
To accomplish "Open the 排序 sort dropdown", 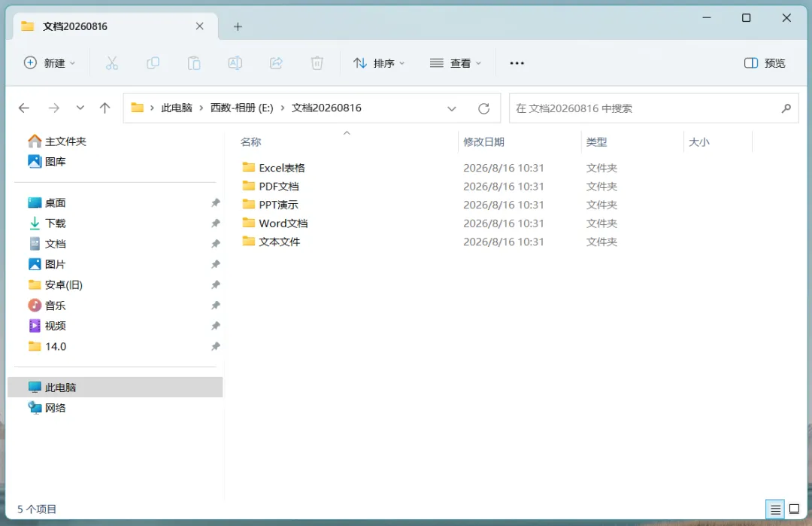I will (x=378, y=63).
